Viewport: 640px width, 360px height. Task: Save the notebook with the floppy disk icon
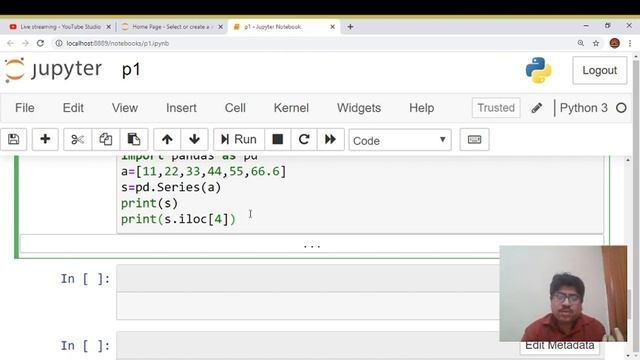(13, 140)
